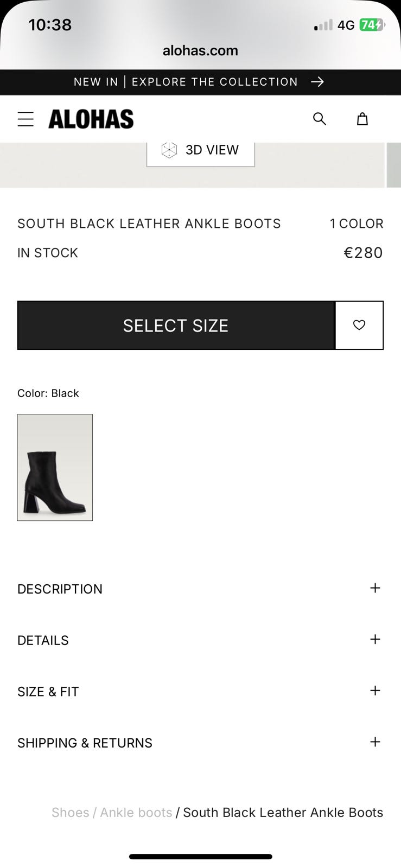This screenshot has height=868, width=401.
Task: Tap the ALOHAS logo
Action: [91, 119]
